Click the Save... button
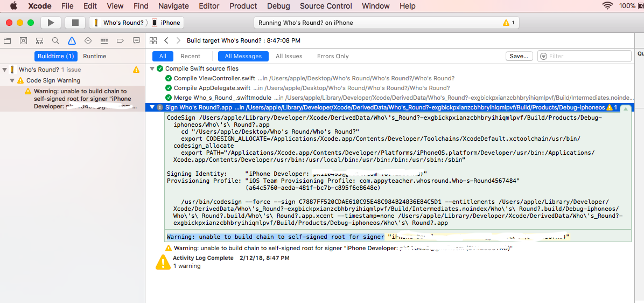Screen dimensions: 644x303 point(519,56)
